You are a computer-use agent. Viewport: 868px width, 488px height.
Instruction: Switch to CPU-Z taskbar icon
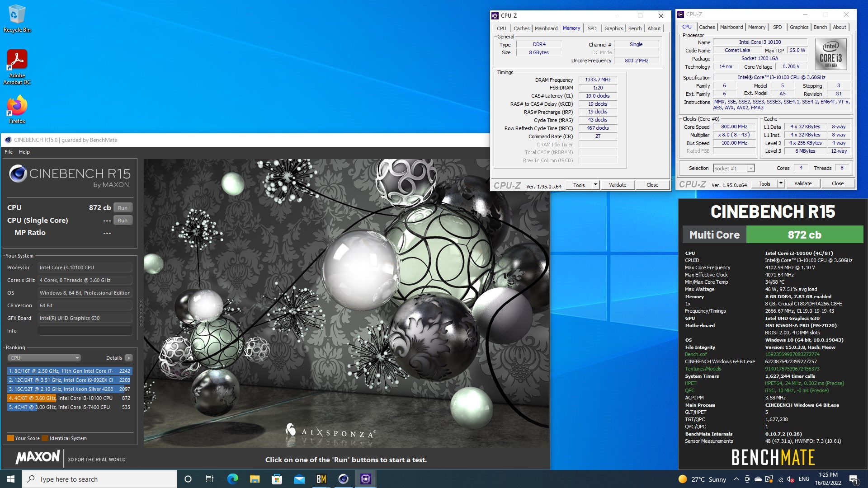click(x=366, y=479)
